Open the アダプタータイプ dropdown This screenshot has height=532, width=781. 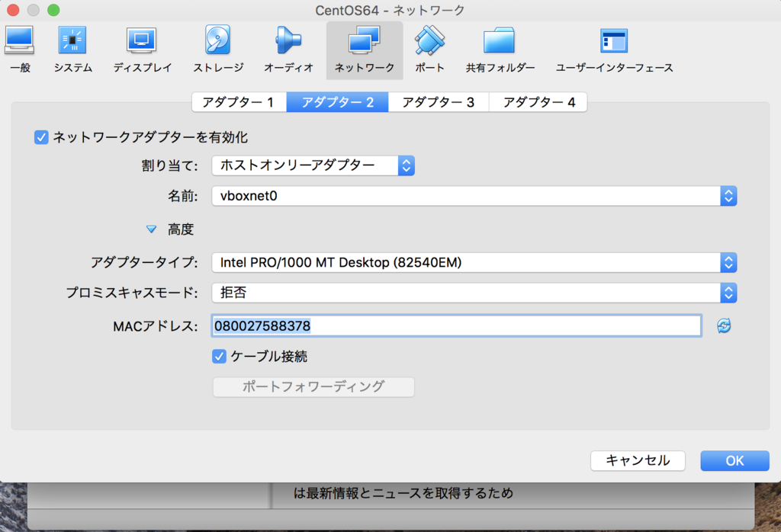coord(474,263)
